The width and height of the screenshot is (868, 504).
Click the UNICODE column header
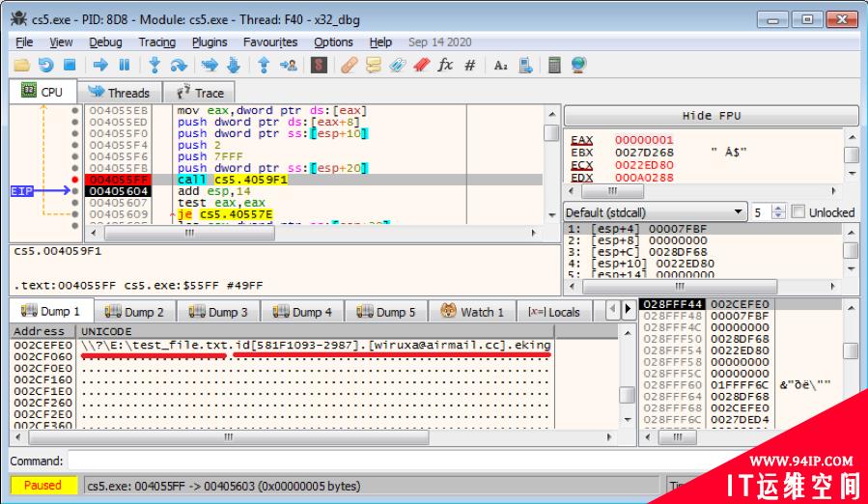click(x=316, y=331)
